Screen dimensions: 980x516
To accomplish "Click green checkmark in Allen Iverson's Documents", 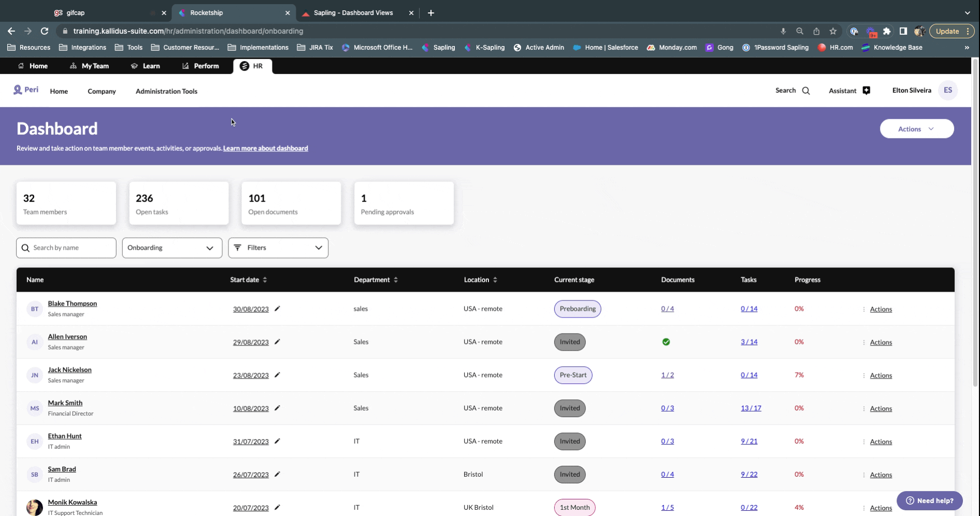I will 666,342.
